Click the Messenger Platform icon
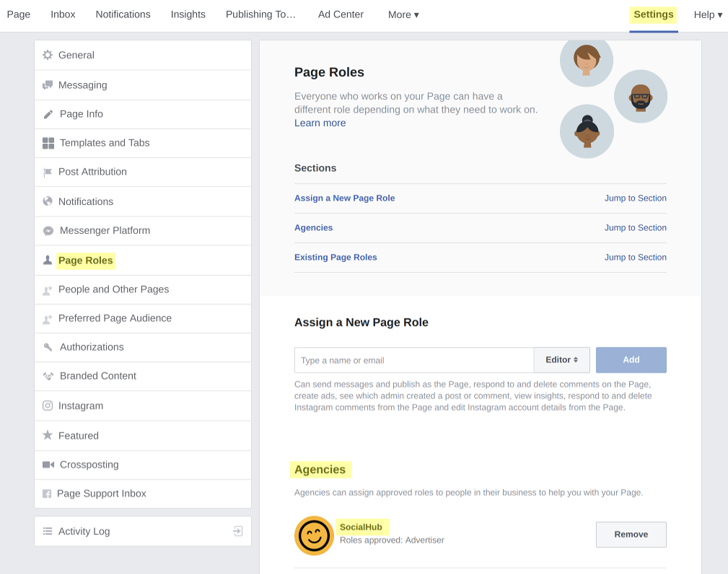728x574 pixels. [48, 231]
